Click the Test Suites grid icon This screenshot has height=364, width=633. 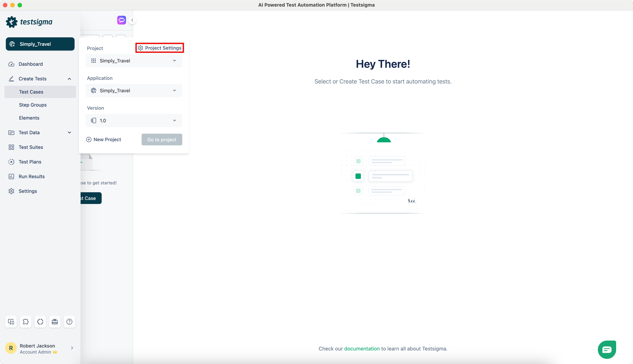click(x=11, y=147)
